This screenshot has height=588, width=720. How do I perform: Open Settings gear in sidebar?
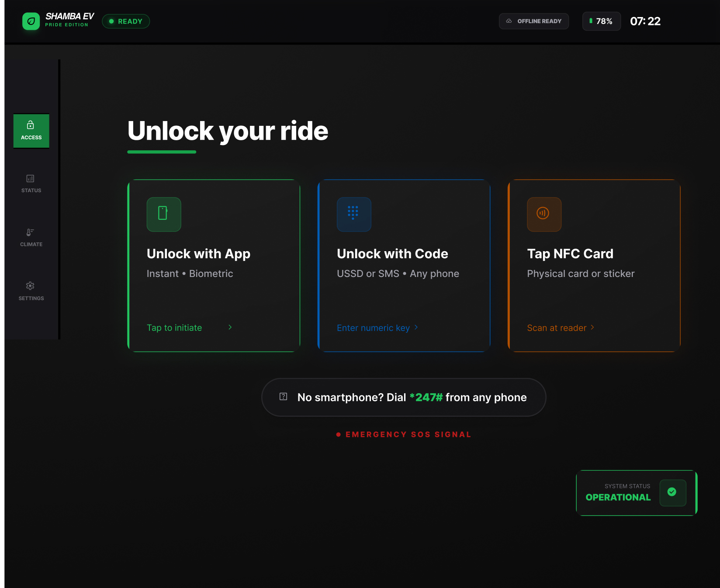click(x=31, y=291)
